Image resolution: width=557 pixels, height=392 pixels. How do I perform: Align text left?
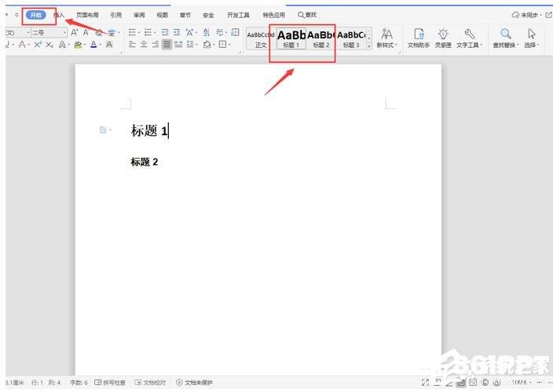click(132, 44)
